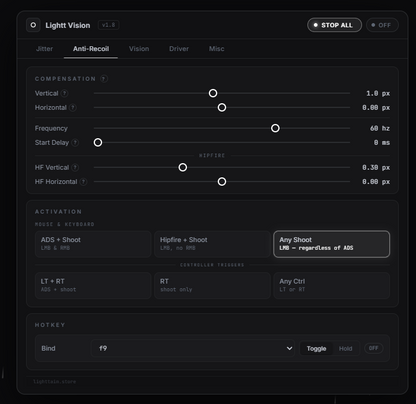
Task: Click the Lightt Vision logo icon
Action: click(x=33, y=25)
